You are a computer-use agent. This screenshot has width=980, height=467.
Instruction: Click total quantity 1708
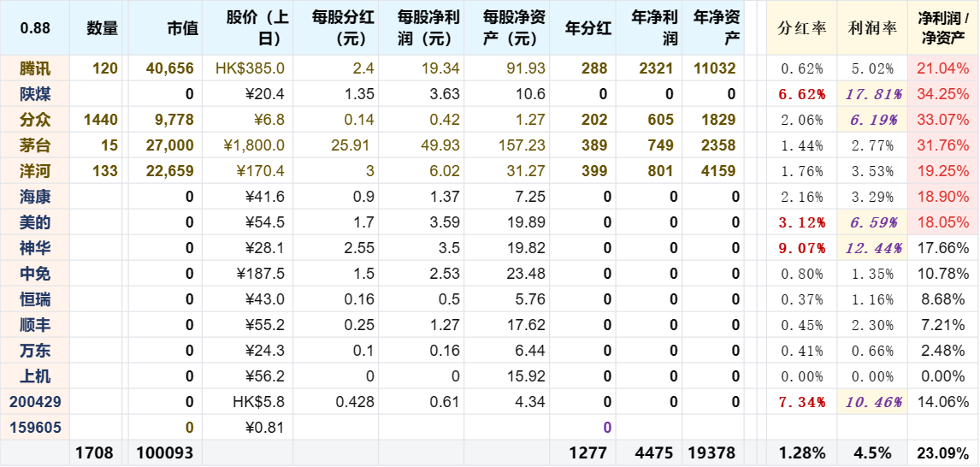point(94,452)
